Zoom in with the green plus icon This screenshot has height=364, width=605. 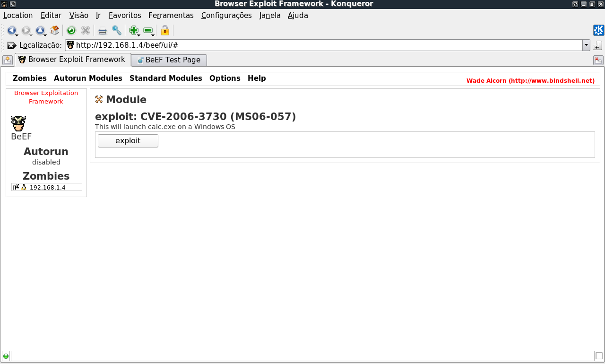(134, 31)
